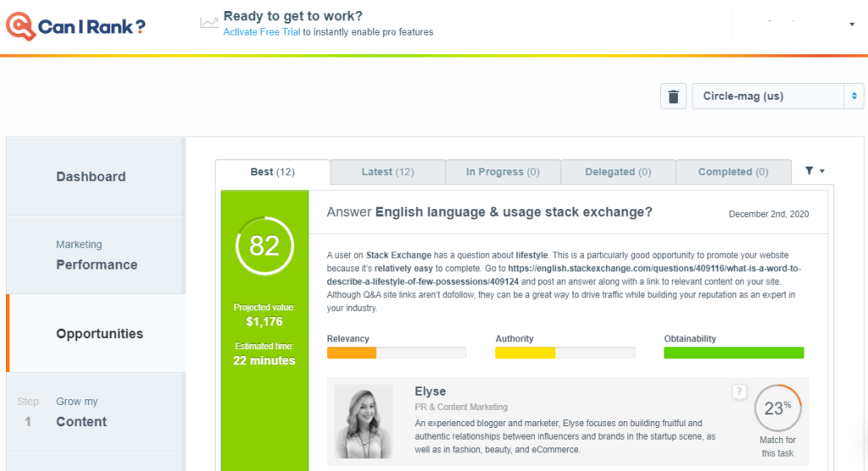Click the Relevancy progress bar

[397, 352]
